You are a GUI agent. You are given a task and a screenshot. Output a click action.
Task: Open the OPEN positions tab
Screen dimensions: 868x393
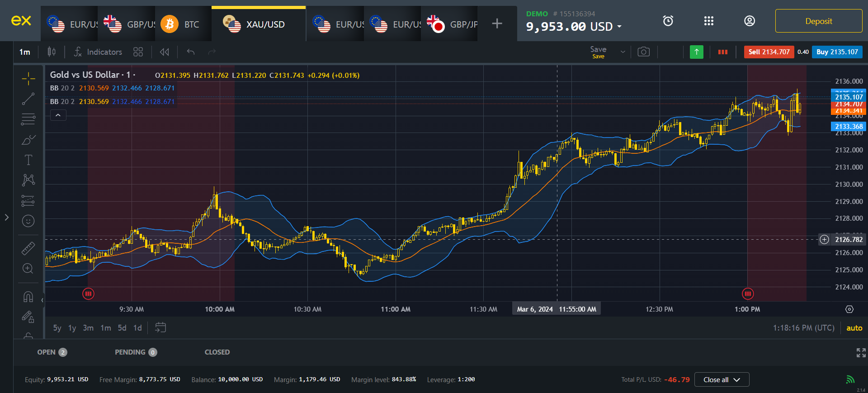tap(52, 352)
